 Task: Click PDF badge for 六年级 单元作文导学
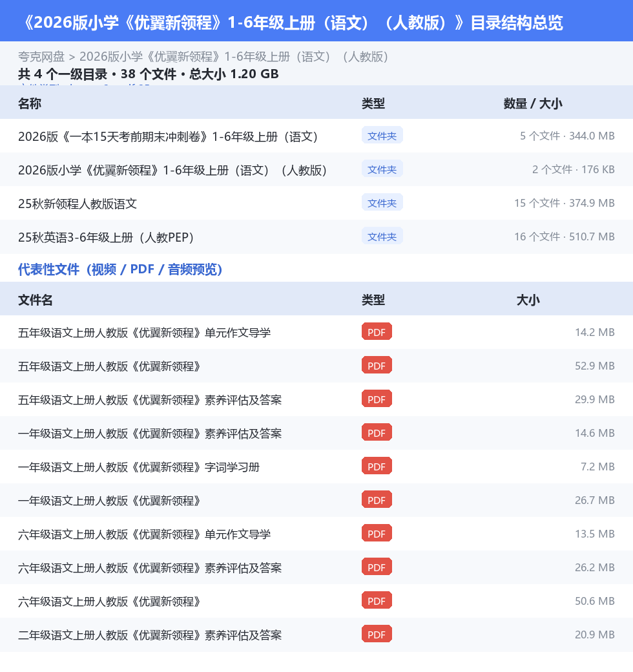pyautogui.click(x=377, y=533)
